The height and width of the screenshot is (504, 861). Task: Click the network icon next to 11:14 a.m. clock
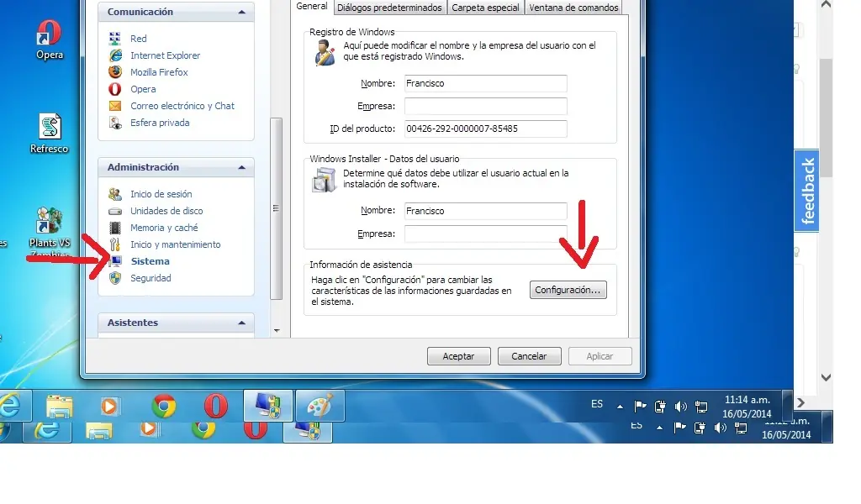(x=701, y=407)
